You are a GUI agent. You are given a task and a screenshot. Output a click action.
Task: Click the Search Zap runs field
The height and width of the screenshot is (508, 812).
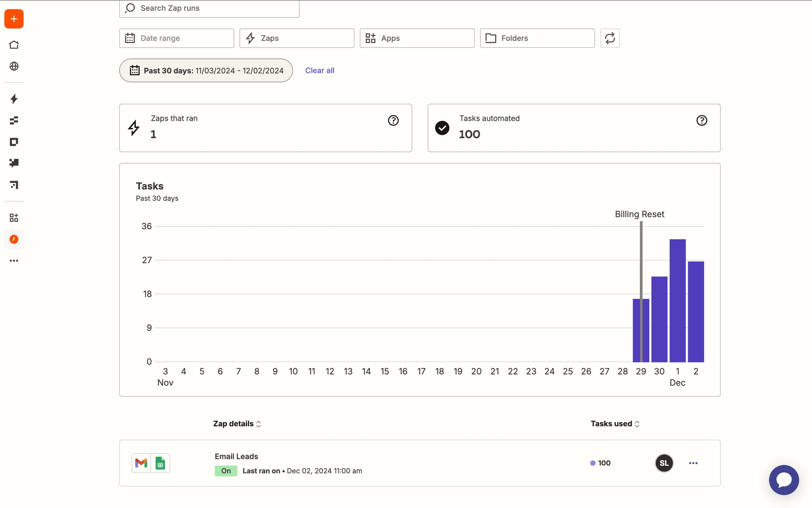click(209, 8)
